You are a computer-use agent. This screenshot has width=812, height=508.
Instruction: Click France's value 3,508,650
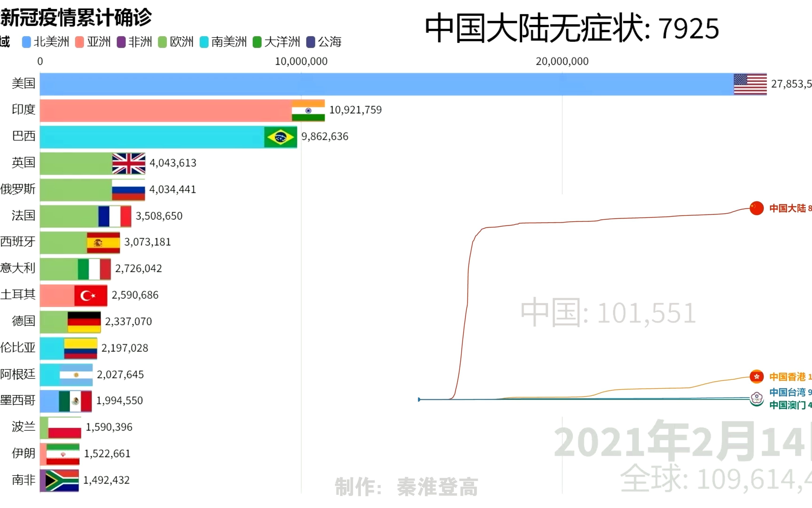[159, 216]
